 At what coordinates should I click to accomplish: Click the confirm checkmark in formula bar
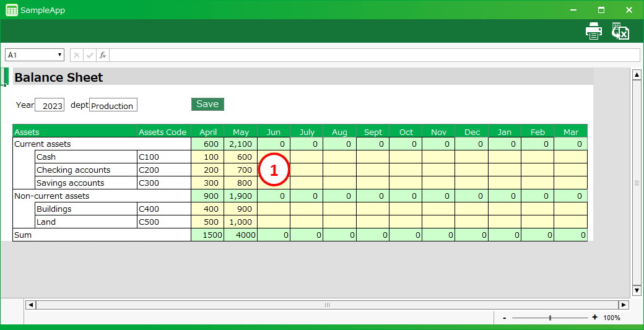[x=90, y=55]
